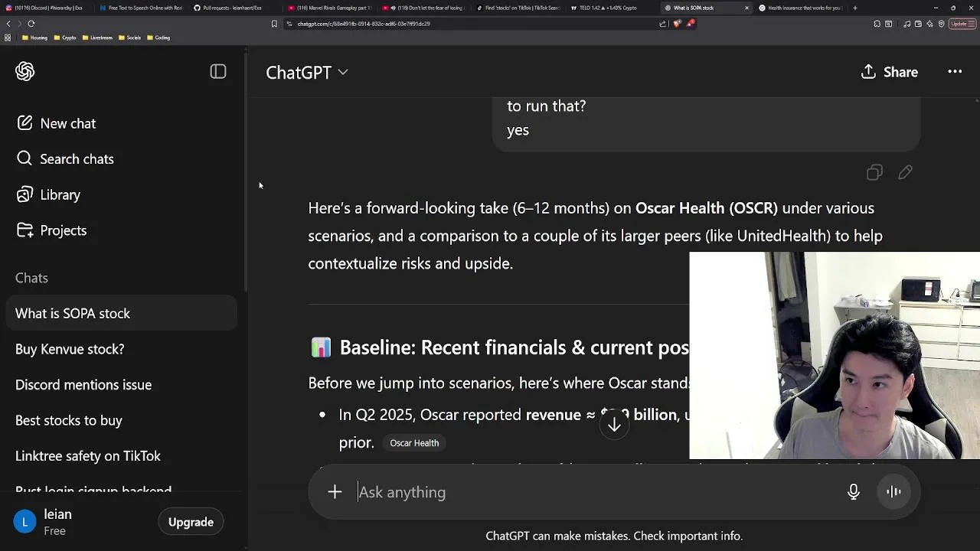Viewport: 980px width, 551px height.
Task: Open the 'Linktree safety on TikTok' chat
Action: [122, 456]
